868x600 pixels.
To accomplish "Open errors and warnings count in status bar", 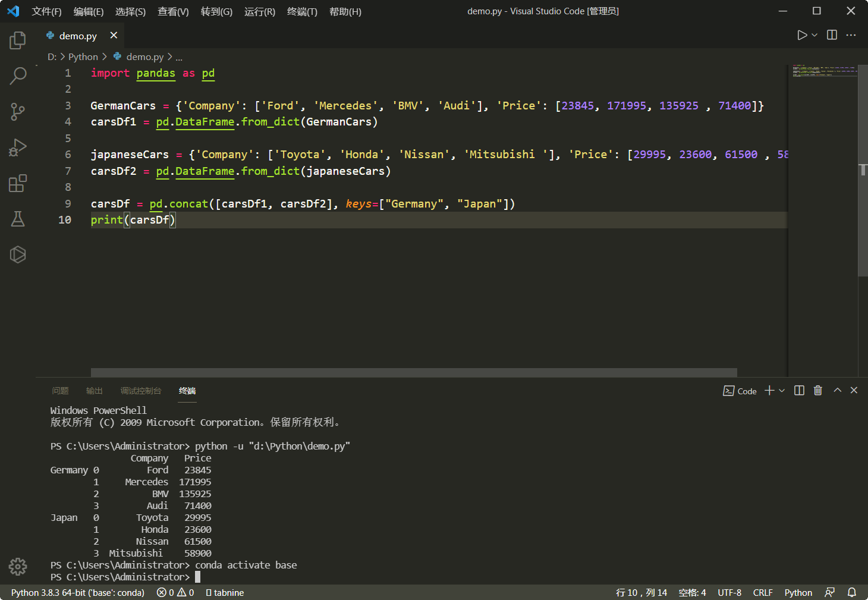I will pyautogui.click(x=175, y=593).
